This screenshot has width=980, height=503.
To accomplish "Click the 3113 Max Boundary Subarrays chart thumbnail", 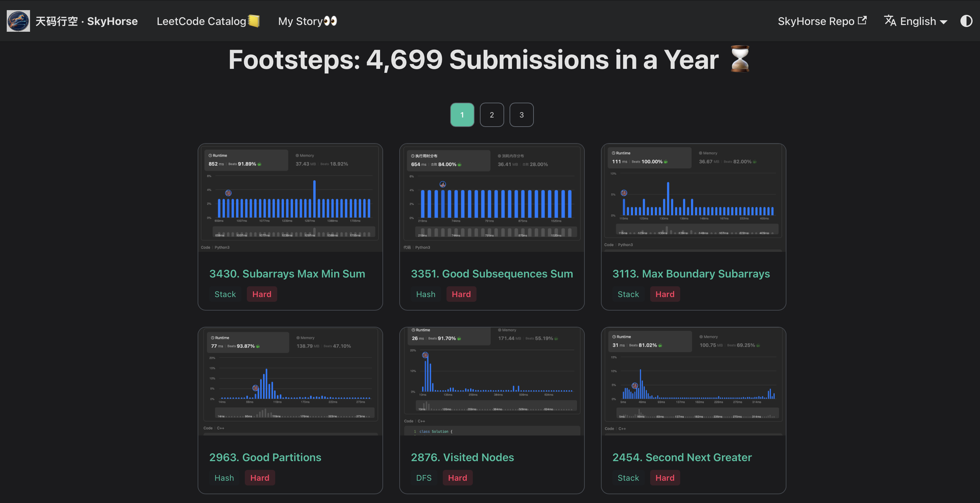I will 693,197.
